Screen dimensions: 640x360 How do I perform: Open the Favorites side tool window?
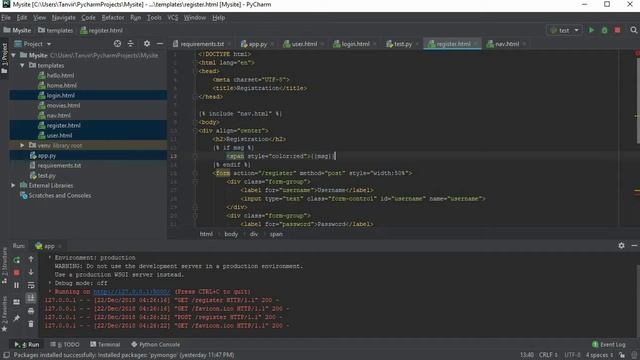click(x=4, y=314)
